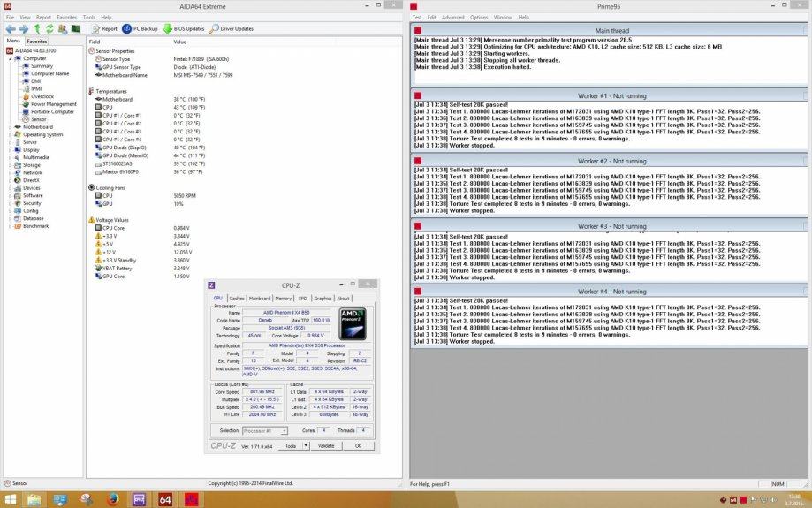Click AIDA64 icon in the taskbar
Viewport: 812px width, 508px height.
(x=165, y=500)
